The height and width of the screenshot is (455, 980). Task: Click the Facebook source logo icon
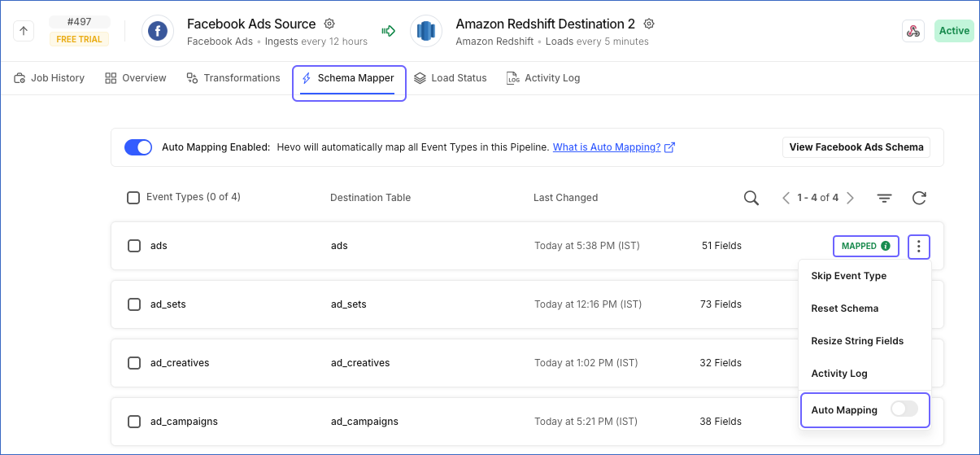[158, 31]
